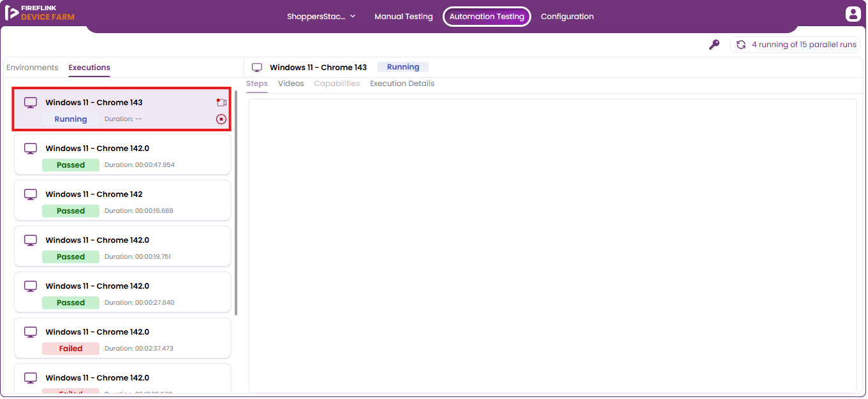Click monitor icon of the 00:00:27.840 execution
Screen dimensions: 868x399
point(31,286)
